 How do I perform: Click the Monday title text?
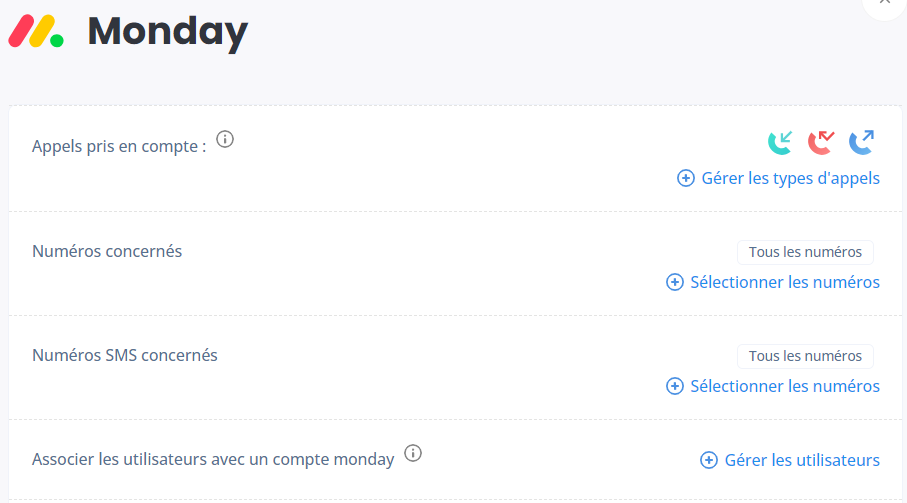168,32
